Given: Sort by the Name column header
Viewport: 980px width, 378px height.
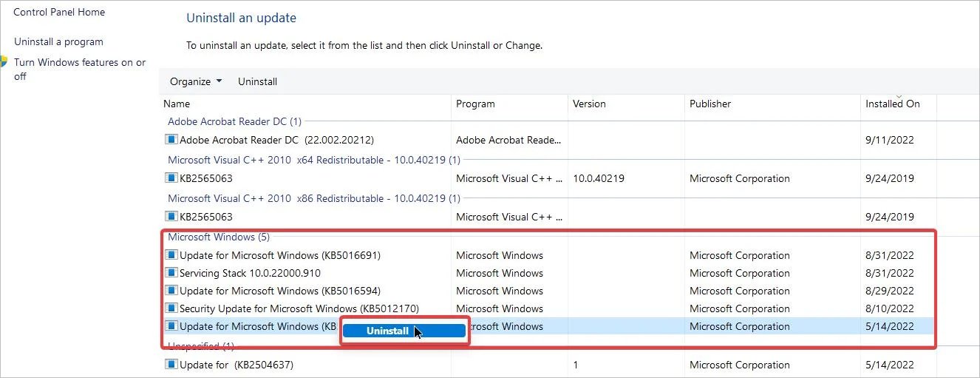Looking at the screenshot, I should (177, 104).
